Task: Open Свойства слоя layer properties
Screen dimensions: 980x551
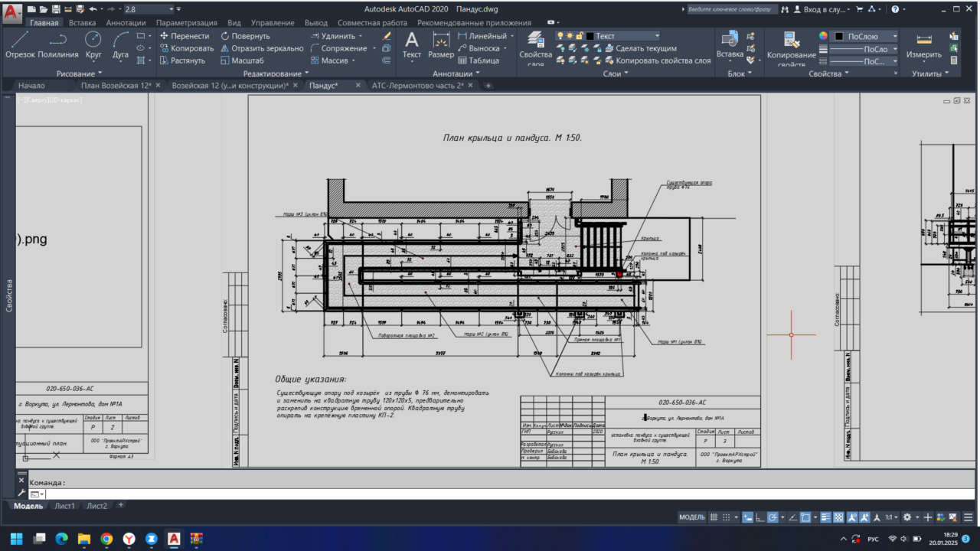Action: pyautogui.click(x=535, y=49)
